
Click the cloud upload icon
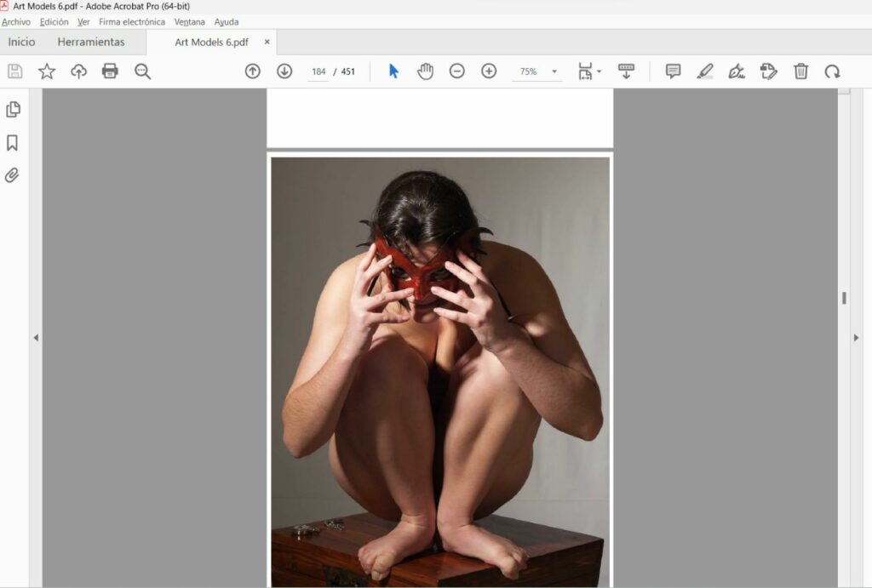pos(78,71)
